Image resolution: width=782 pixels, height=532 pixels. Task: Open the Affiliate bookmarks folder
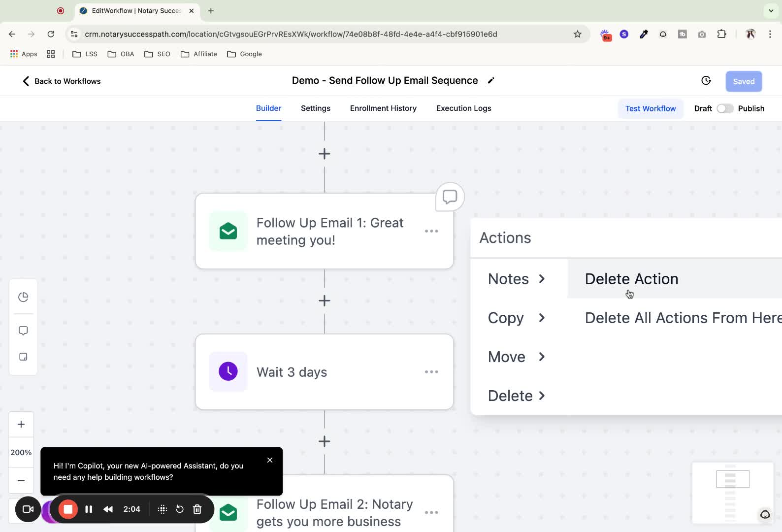click(199, 54)
